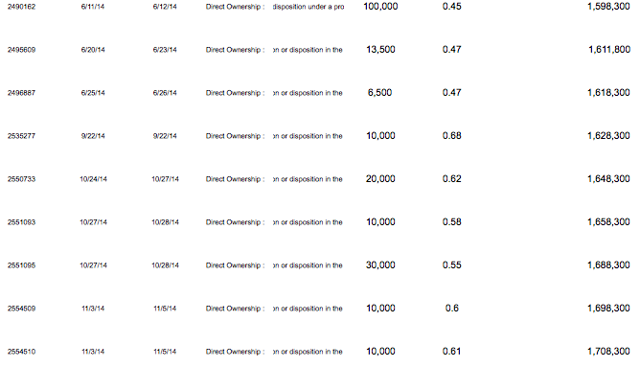640x367 pixels.
Task: Select the 6,500 shares cell
Action: coord(380,93)
